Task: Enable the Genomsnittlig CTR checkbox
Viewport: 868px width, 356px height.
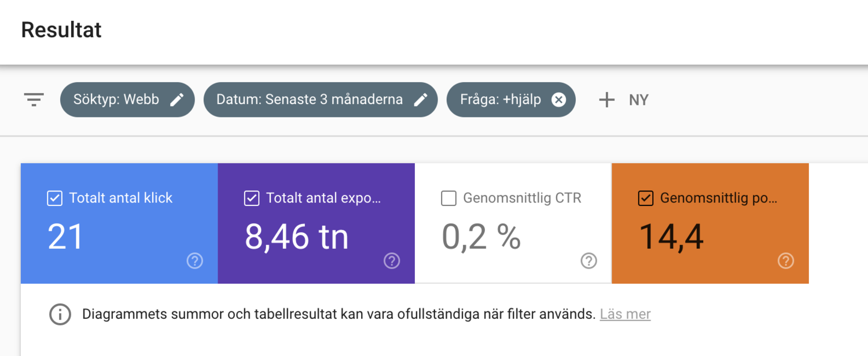Action: tap(448, 199)
